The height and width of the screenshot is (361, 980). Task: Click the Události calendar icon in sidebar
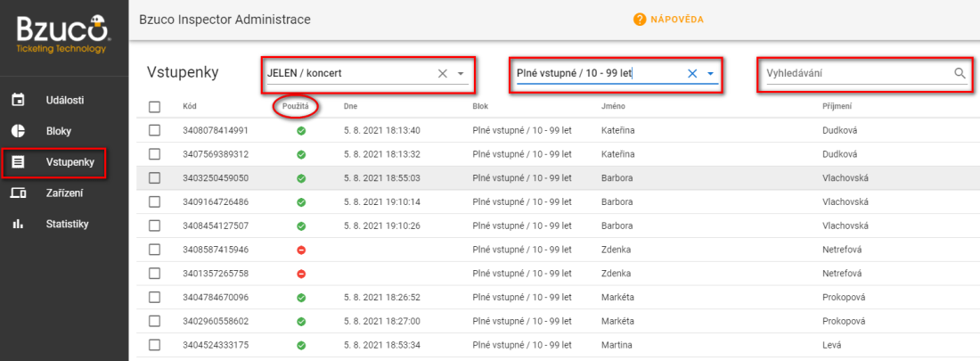[18, 99]
